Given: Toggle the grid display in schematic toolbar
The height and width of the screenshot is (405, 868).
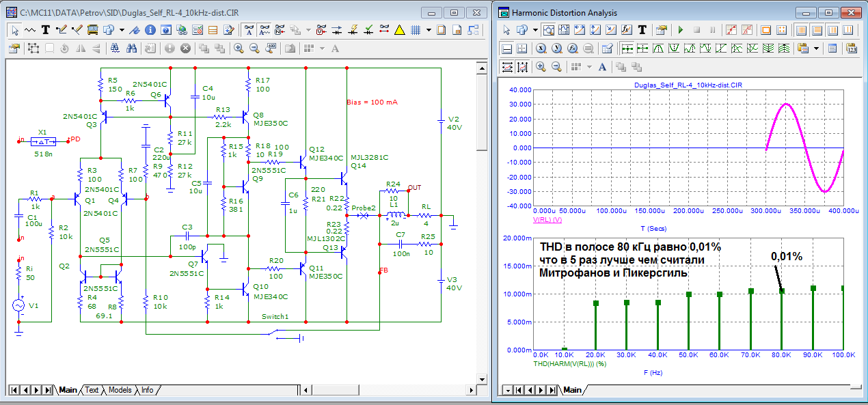Looking at the screenshot, I should pos(415,30).
